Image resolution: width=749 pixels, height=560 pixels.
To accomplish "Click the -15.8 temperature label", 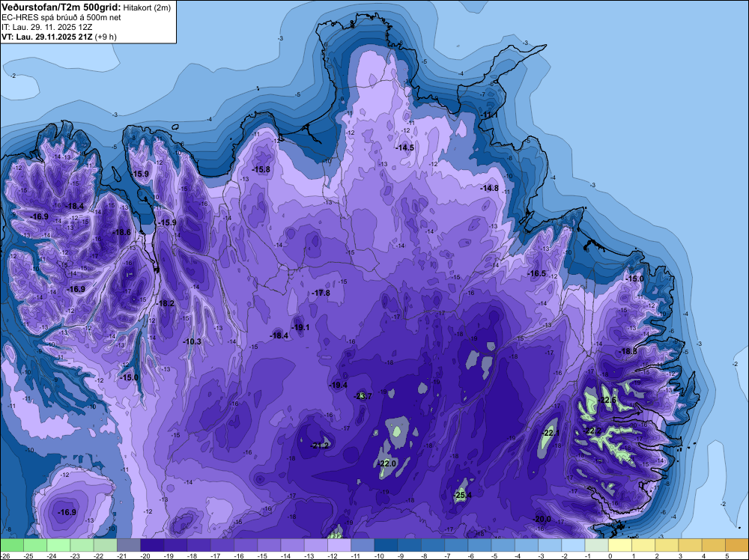I will [261, 169].
